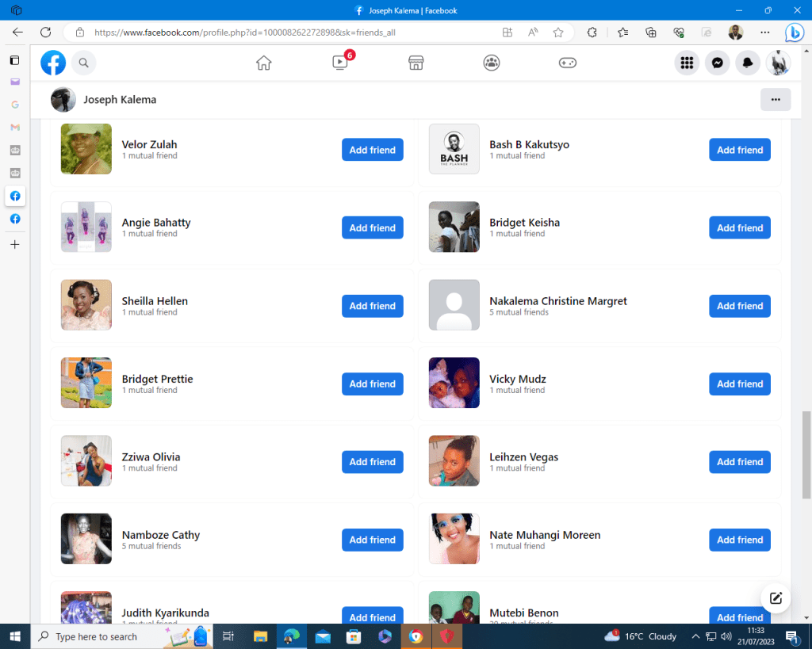
Task: Open the Gaming icon in navigation
Action: tap(568, 63)
